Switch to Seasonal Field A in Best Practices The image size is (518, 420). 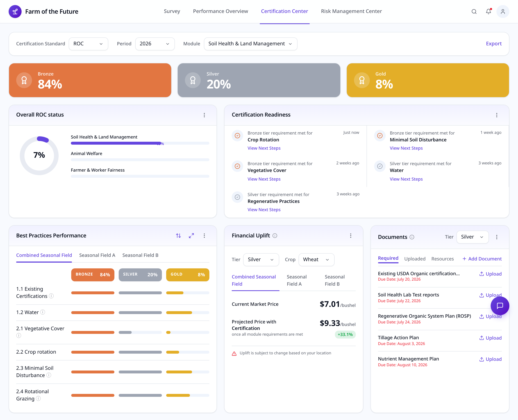pyautogui.click(x=97, y=255)
